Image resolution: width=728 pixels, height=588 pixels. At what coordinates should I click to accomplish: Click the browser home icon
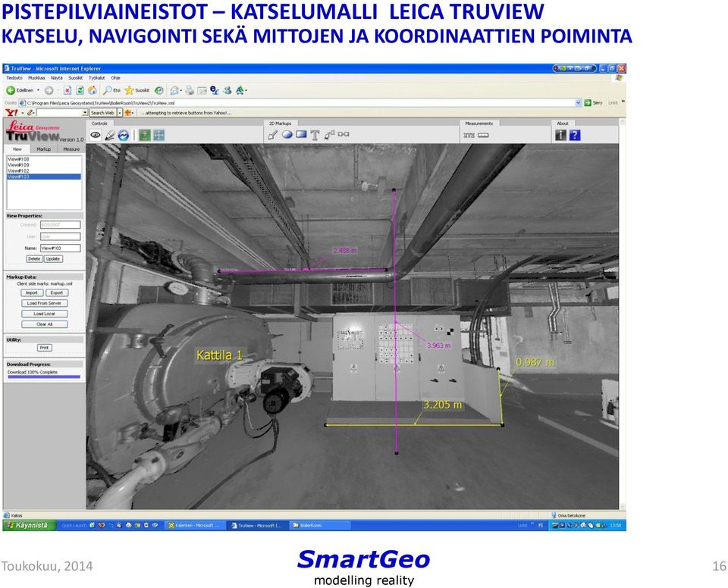coord(93,90)
